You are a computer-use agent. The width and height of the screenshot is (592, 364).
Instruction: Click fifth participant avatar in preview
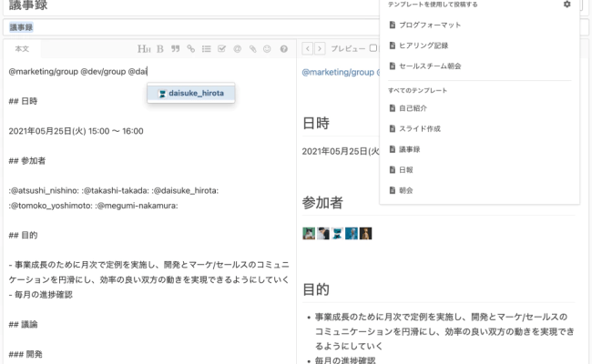tap(365, 234)
